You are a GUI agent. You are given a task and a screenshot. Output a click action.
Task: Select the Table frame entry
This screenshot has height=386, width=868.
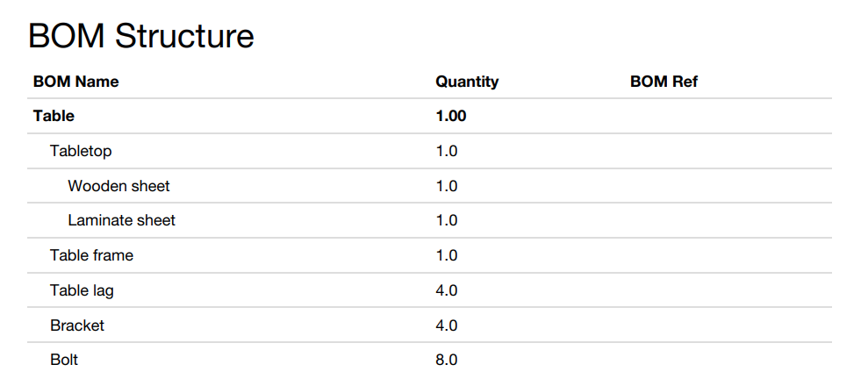[x=91, y=255]
